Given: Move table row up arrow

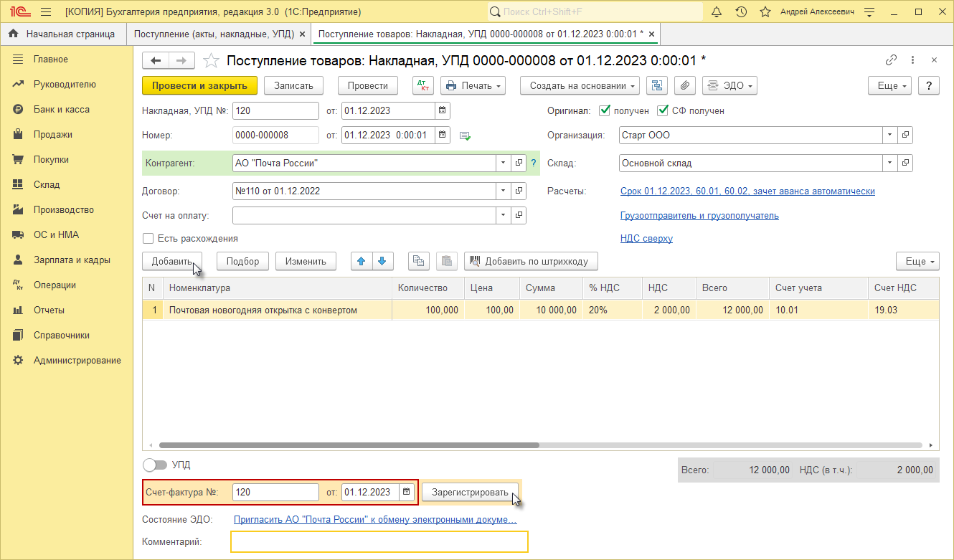Looking at the screenshot, I should click(x=361, y=261).
